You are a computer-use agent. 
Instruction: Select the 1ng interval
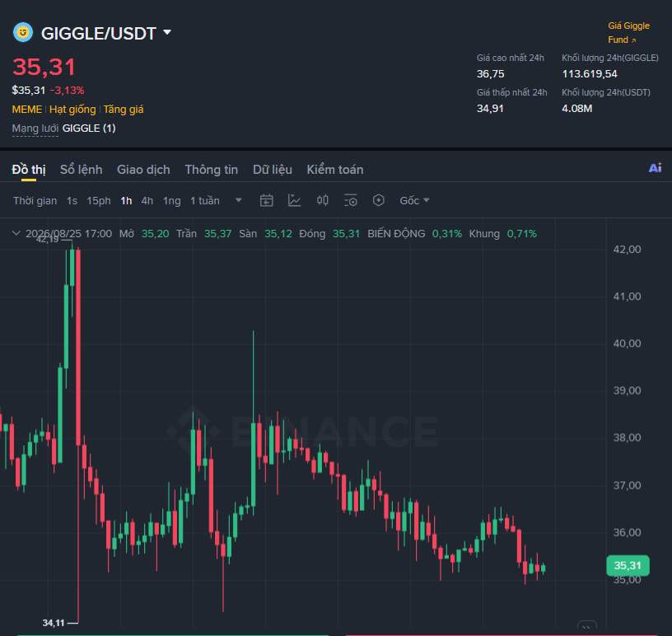(172, 201)
